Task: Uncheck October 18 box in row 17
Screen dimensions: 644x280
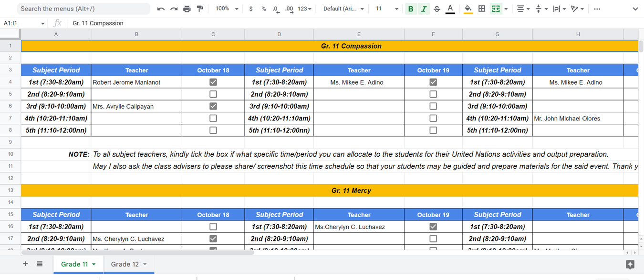Action: 213,239
